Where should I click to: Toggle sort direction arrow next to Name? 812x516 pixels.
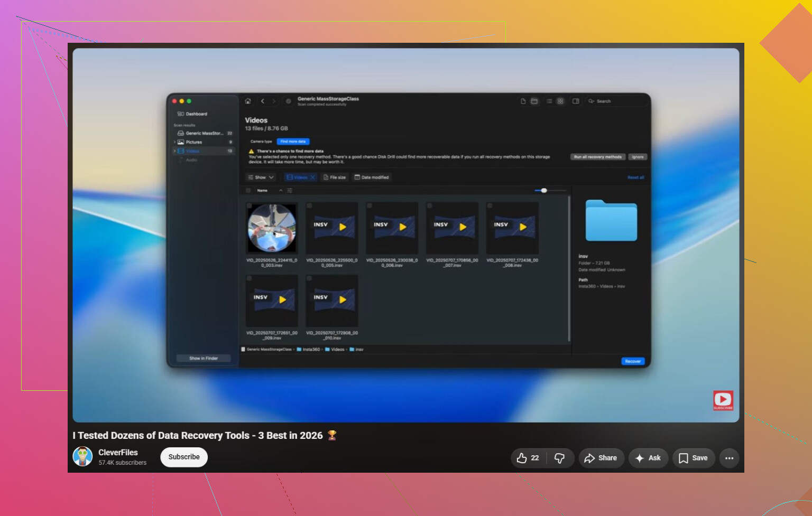[x=281, y=190]
